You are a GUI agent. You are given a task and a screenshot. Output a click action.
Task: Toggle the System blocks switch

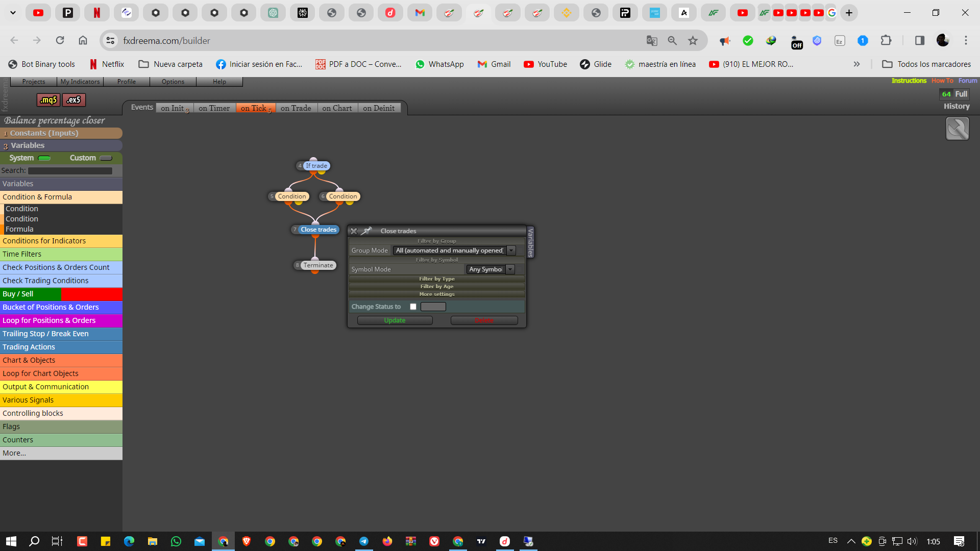(x=44, y=158)
